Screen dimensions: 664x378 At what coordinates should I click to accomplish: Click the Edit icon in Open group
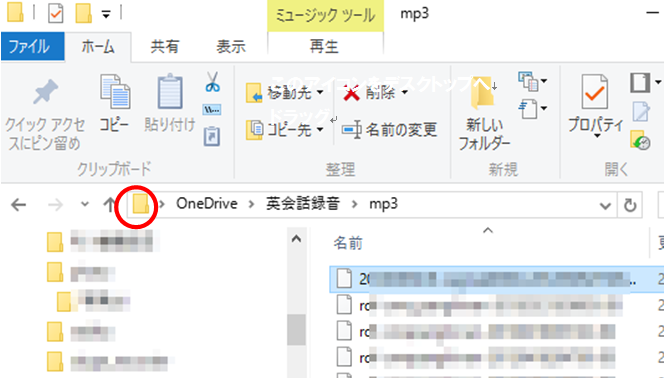point(641,111)
